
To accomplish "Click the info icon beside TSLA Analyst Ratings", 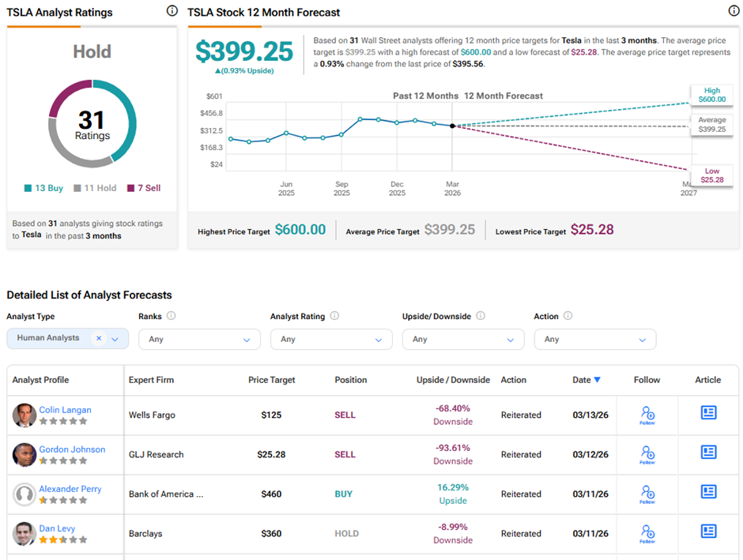I will [x=172, y=11].
